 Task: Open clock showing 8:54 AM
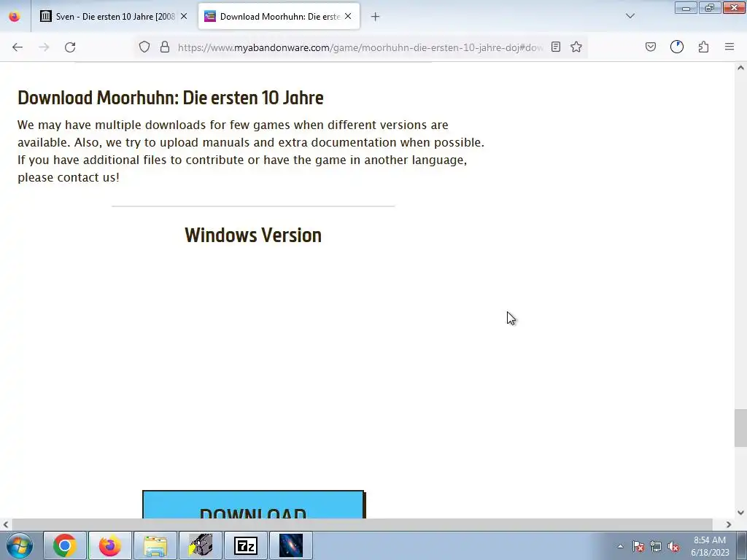710,545
